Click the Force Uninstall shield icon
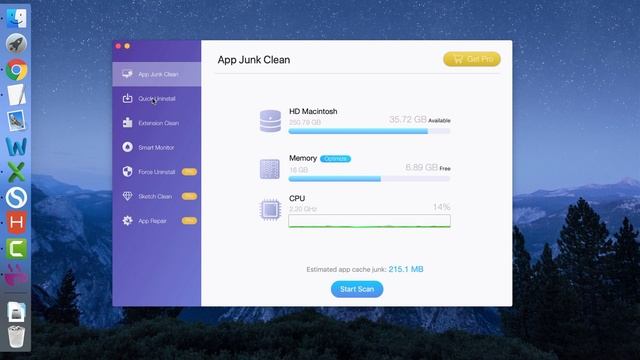The image size is (640, 360). tap(127, 171)
